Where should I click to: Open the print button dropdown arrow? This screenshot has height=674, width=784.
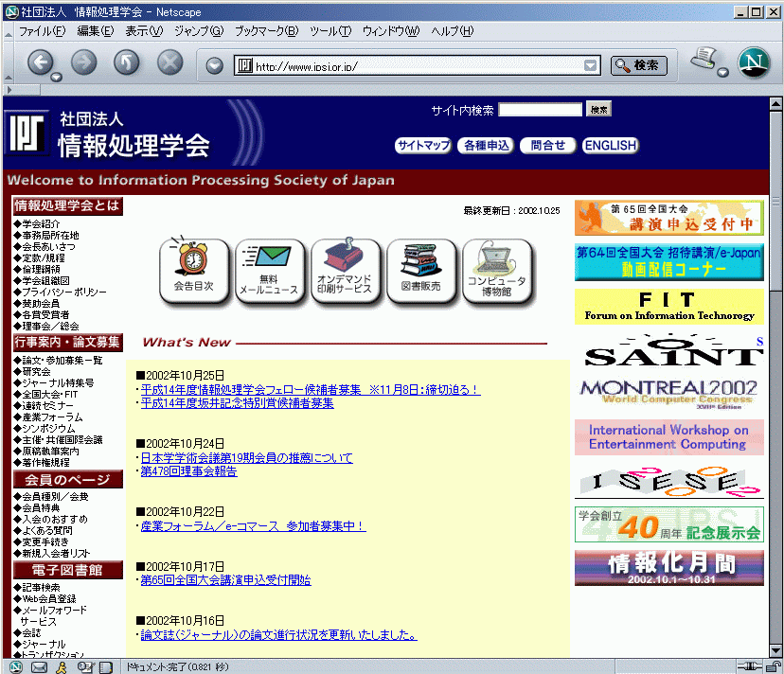722,73
